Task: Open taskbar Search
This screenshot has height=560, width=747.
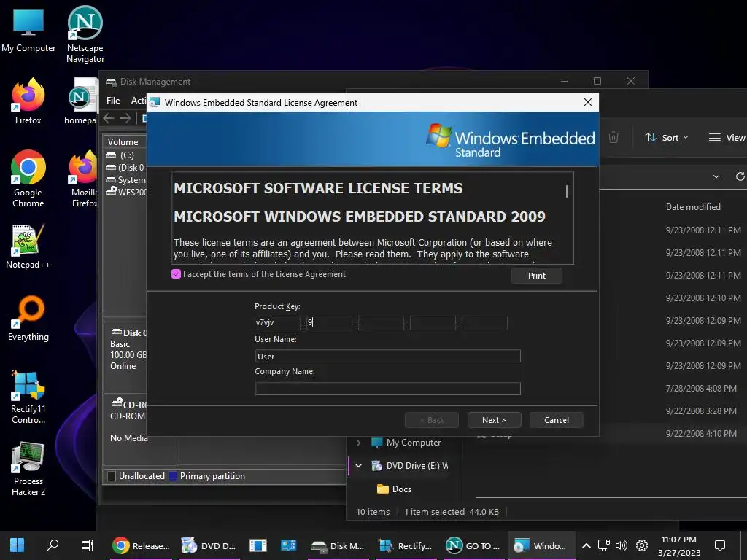Action: 53,545
